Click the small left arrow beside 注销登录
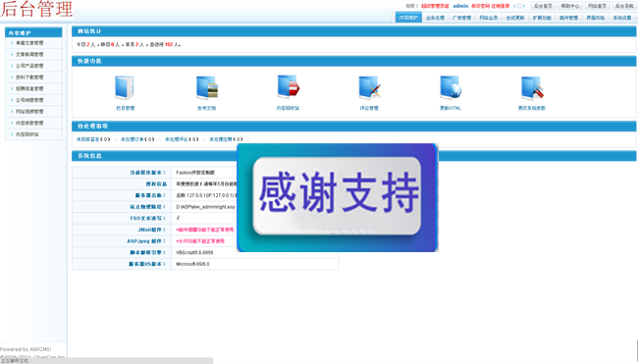This screenshot has width=638, height=364. point(514,6)
